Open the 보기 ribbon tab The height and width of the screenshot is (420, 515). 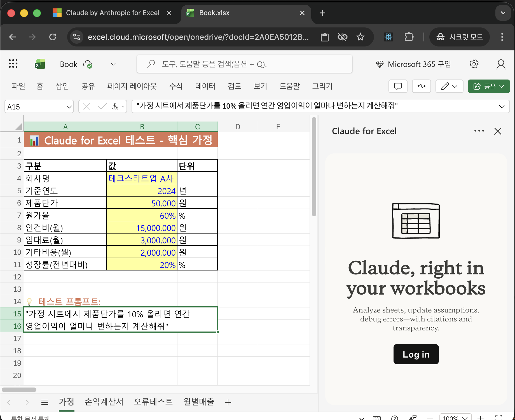click(x=260, y=86)
